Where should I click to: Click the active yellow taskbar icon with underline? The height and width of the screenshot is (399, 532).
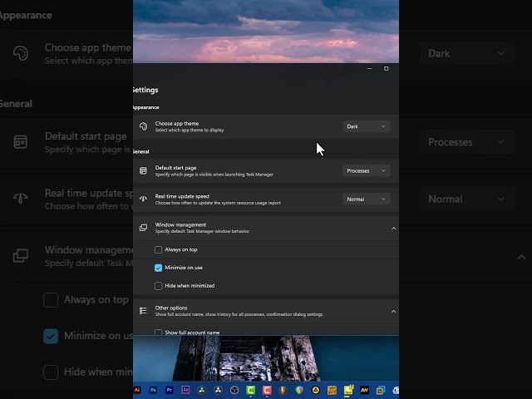(x=348, y=390)
